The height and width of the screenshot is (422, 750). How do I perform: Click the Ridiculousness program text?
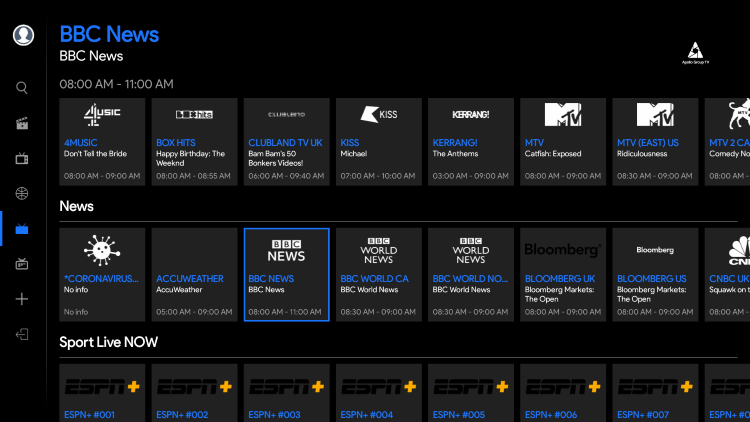[x=642, y=154]
